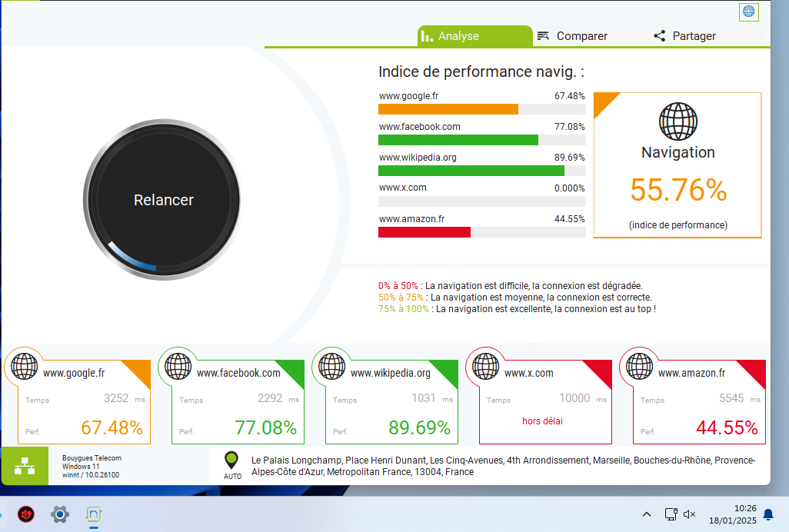Click the www.amazon.fr card title
The height and width of the screenshot is (532, 789).
pos(692,373)
